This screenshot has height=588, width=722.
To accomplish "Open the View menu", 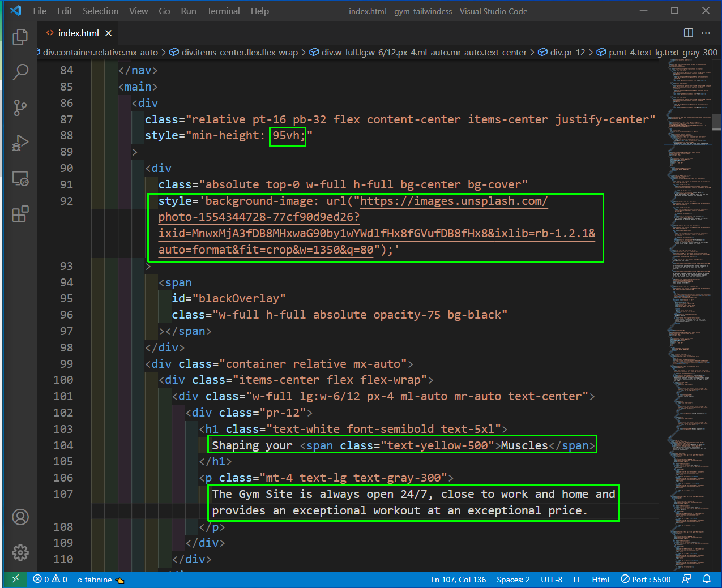I will pos(138,11).
